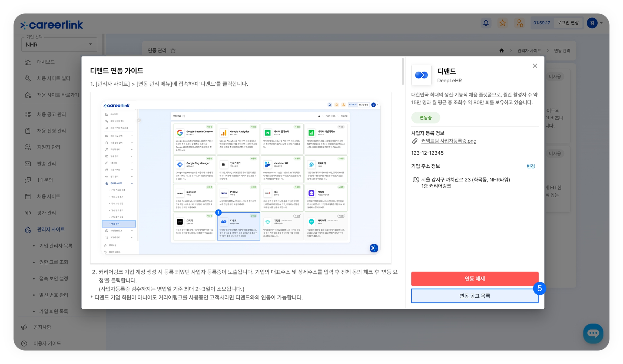Click the careerlink logo
Image resolution: width=623 pixels, height=364 pixels.
pos(52,25)
